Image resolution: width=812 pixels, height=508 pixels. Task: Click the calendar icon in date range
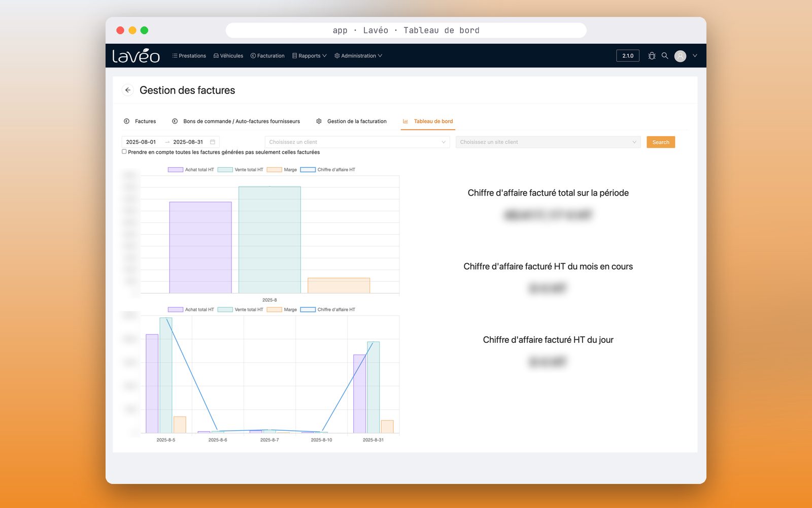point(213,142)
